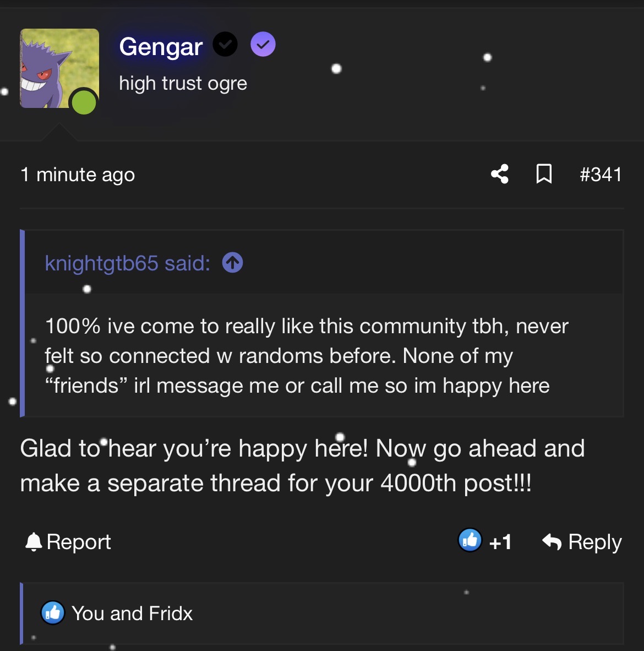The width and height of the screenshot is (644, 651).
Task: Click the like icon in the reactions bar
Action: (53, 612)
